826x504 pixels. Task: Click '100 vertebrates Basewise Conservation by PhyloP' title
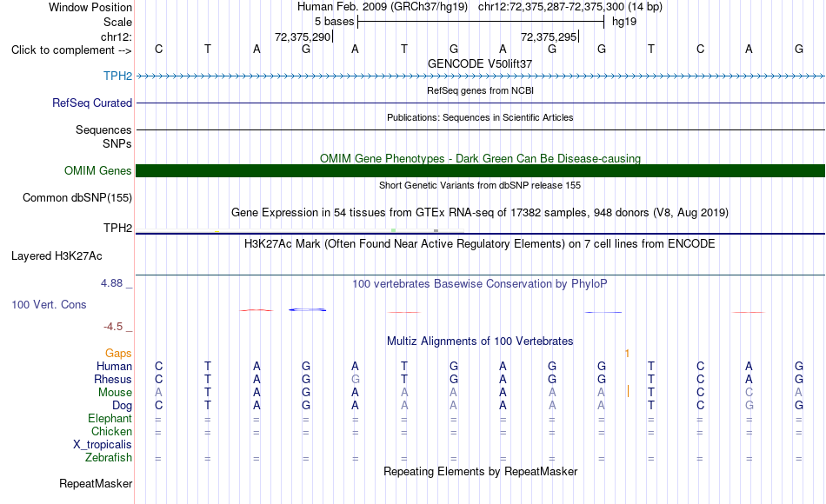tap(480, 284)
